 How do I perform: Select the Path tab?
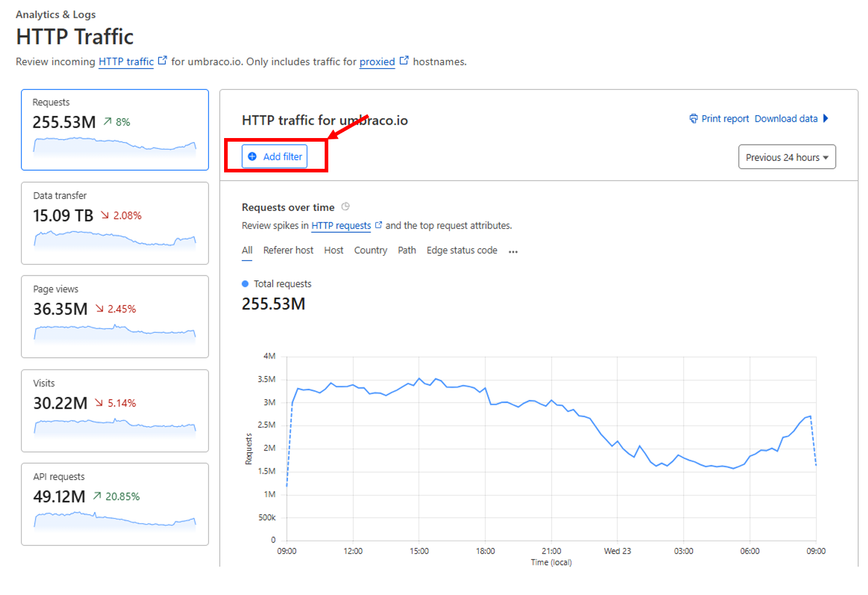pos(407,250)
